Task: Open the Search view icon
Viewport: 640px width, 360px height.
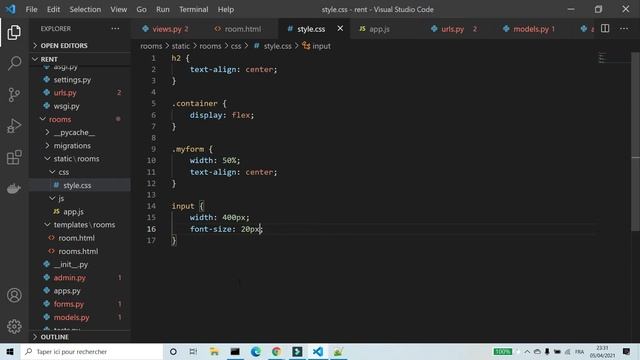Action: click(14, 63)
